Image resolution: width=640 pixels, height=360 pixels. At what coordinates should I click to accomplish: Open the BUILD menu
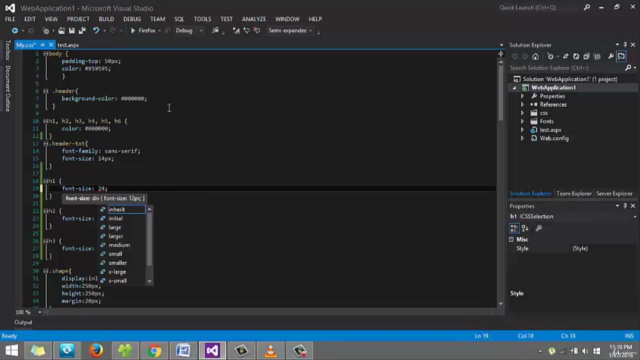click(x=106, y=19)
